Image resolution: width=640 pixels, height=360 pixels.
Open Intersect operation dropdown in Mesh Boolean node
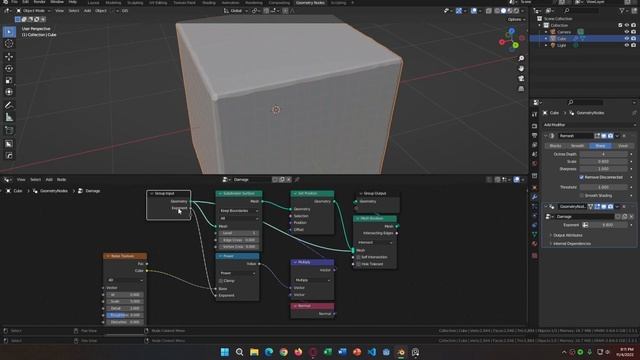click(375, 242)
